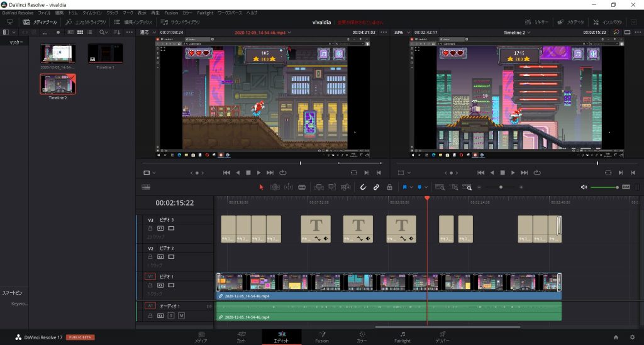Screen dimensions: 644x345
Task: Open timeline view options icon
Action: click(146, 187)
